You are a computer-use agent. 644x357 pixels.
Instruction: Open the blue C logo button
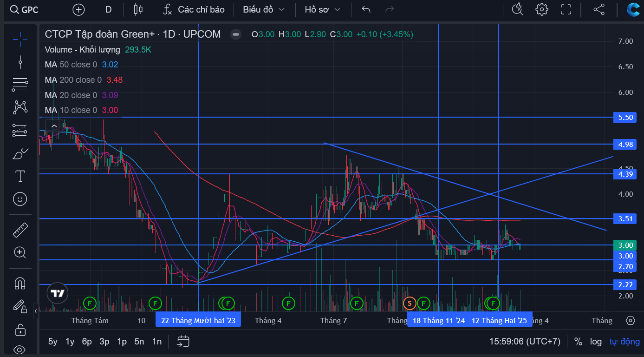tap(633, 9)
